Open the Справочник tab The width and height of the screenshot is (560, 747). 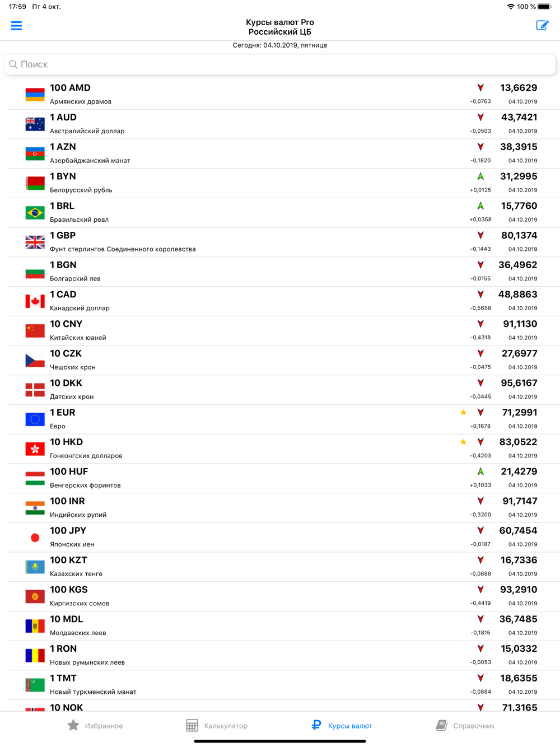click(x=465, y=726)
